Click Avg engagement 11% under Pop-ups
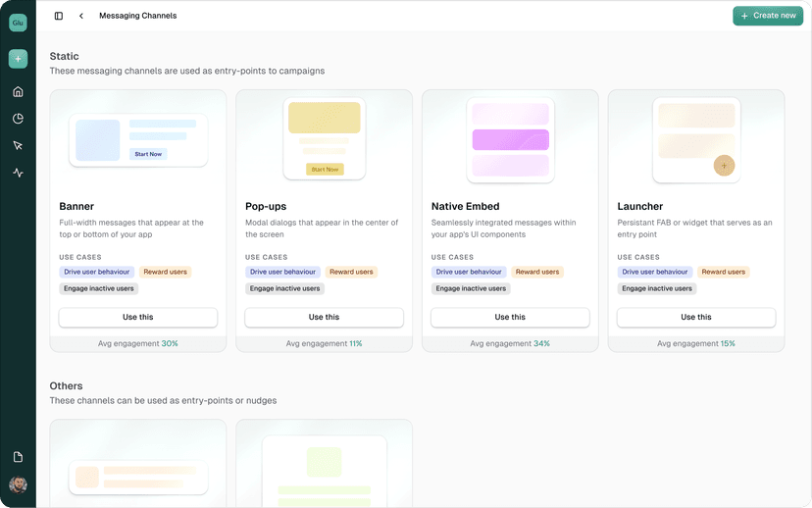Screen dimensions: 812x508 point(325,344)
